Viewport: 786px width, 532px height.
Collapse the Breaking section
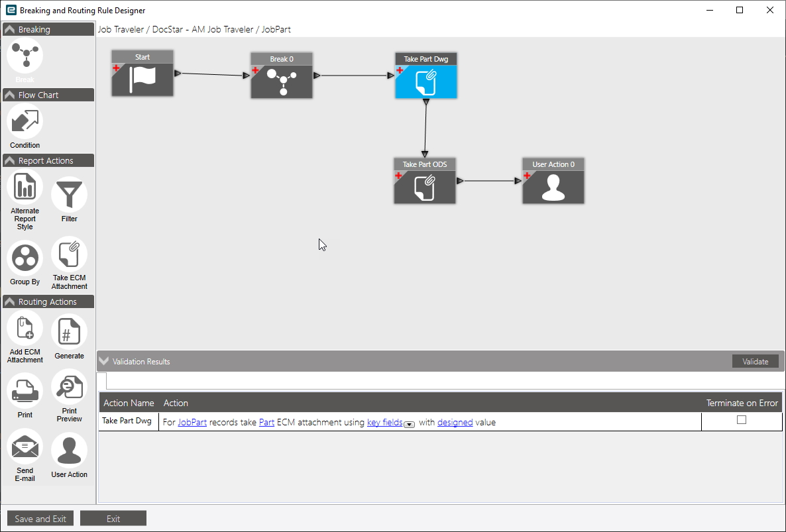point(9,30)
